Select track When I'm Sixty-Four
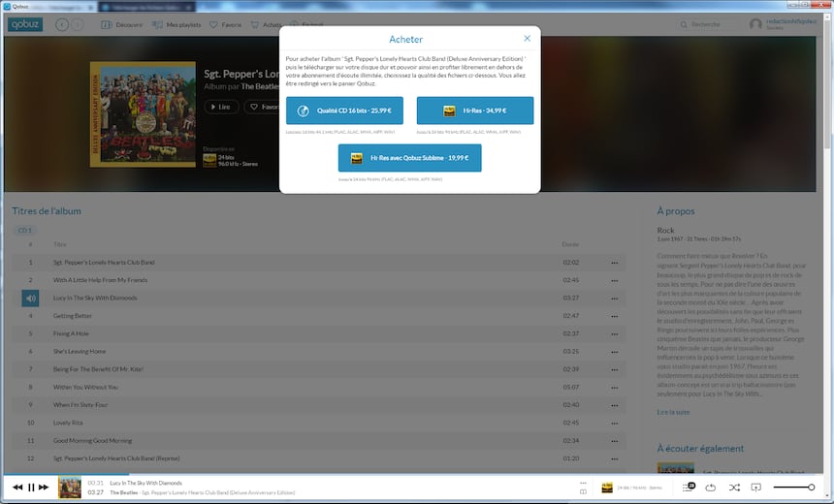834x504 pixels. (x=319, y=405)
